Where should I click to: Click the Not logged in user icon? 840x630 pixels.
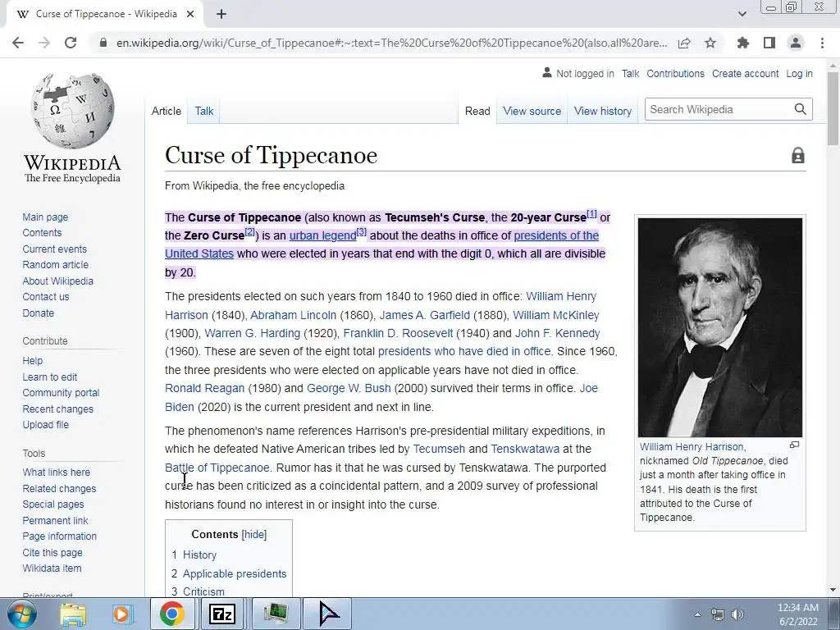coord(547,72)
